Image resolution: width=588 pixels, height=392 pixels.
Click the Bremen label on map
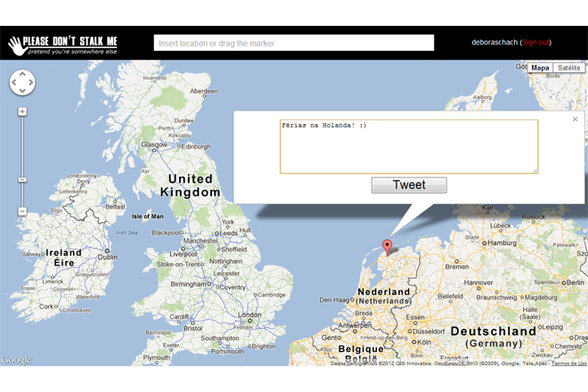point(457,266)
